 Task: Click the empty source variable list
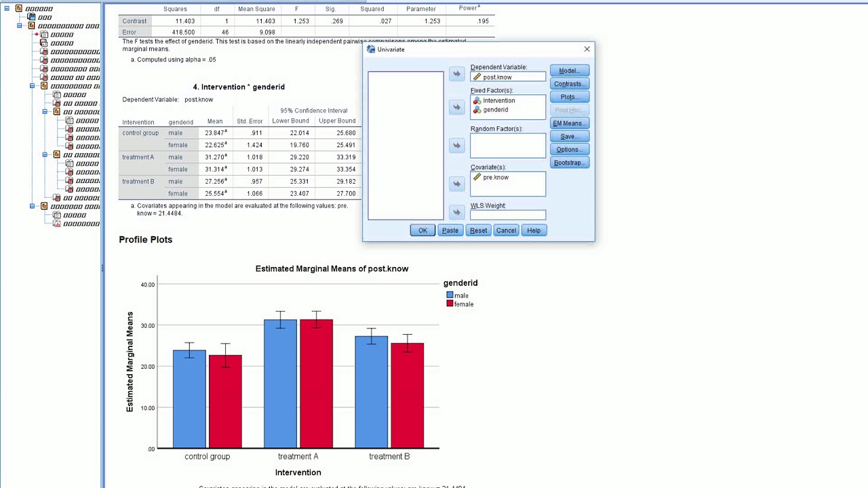406,145
